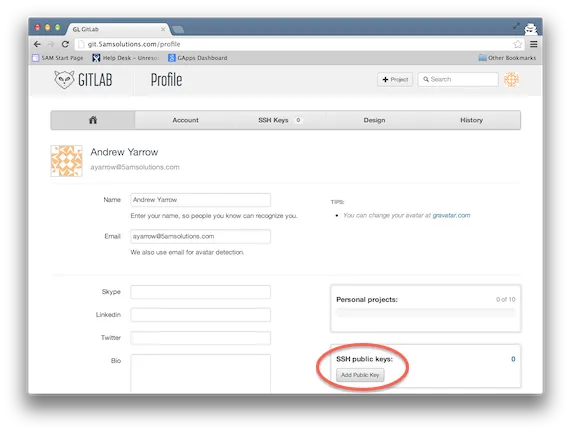Click the browser back arrow

(37, 44)
